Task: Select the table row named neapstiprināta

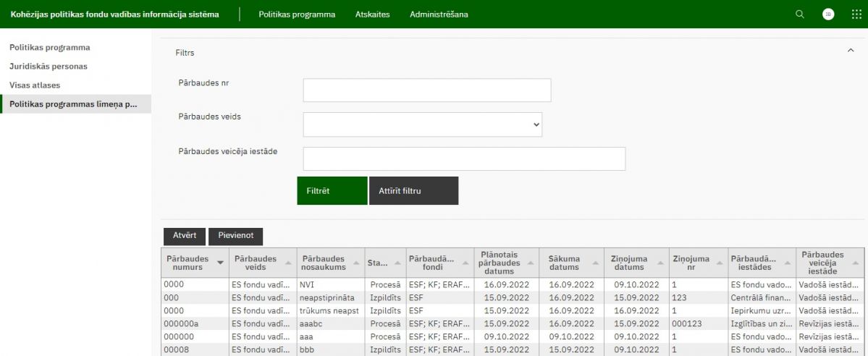Action: click(328, 297)
